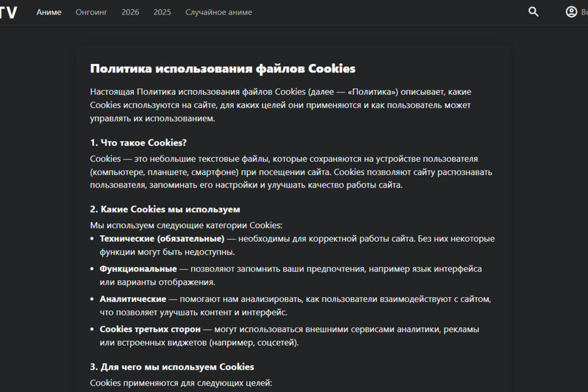
Task: Click the TV site logo
Action: tap(8, 12)
